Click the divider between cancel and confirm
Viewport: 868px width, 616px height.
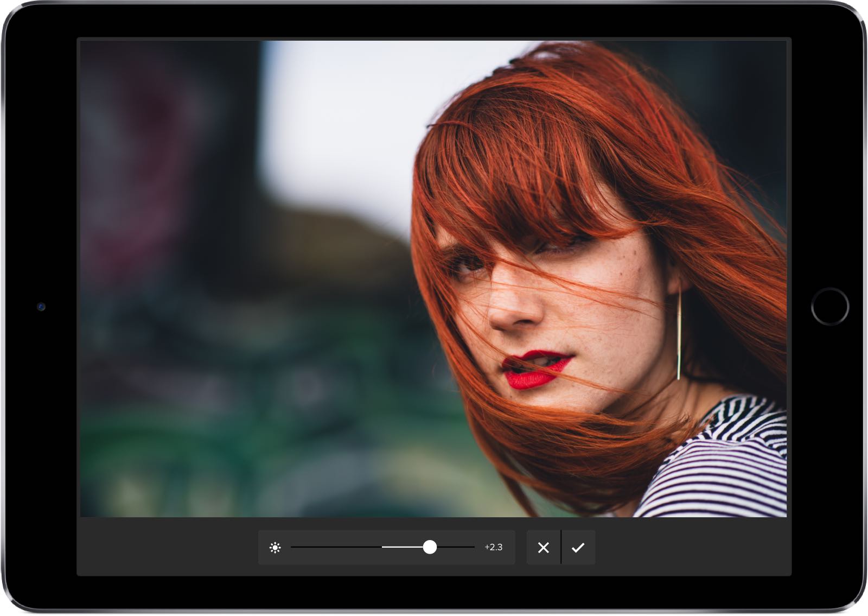561,548
